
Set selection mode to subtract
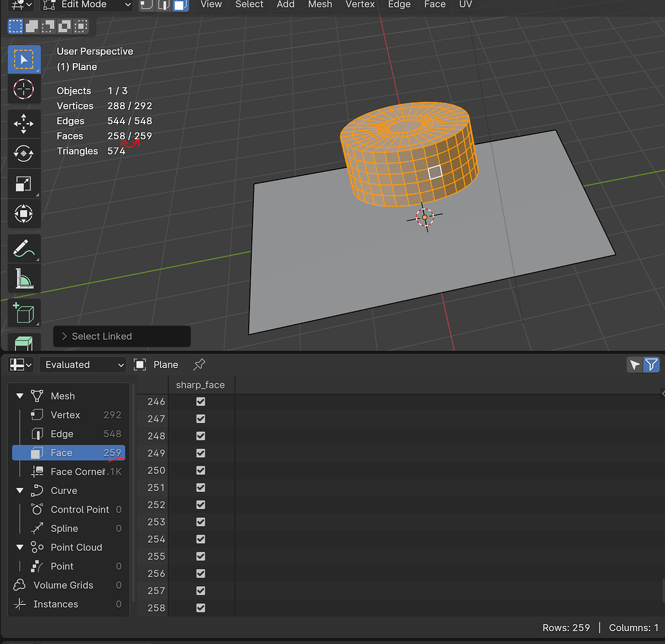click(x=48, y=26)
